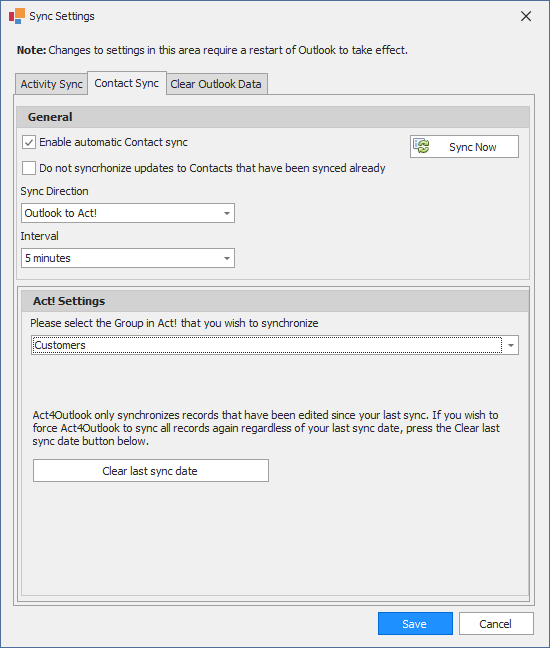Screen dimensions: 550x648
Task: Click the Act4Outlook logo in title bar
Action: click(x=17, y=16)
